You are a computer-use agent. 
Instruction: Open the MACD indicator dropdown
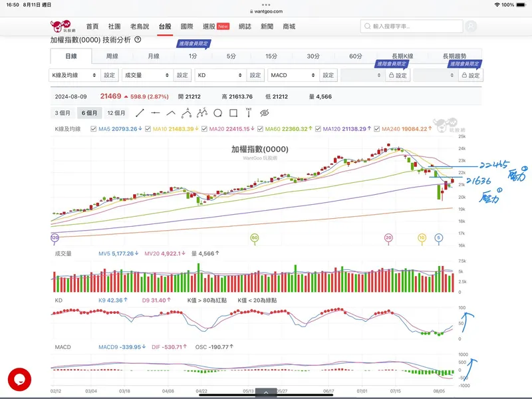(293, 75)
